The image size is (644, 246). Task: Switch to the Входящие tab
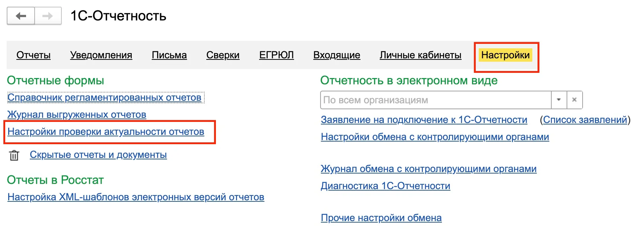(337, 55)
